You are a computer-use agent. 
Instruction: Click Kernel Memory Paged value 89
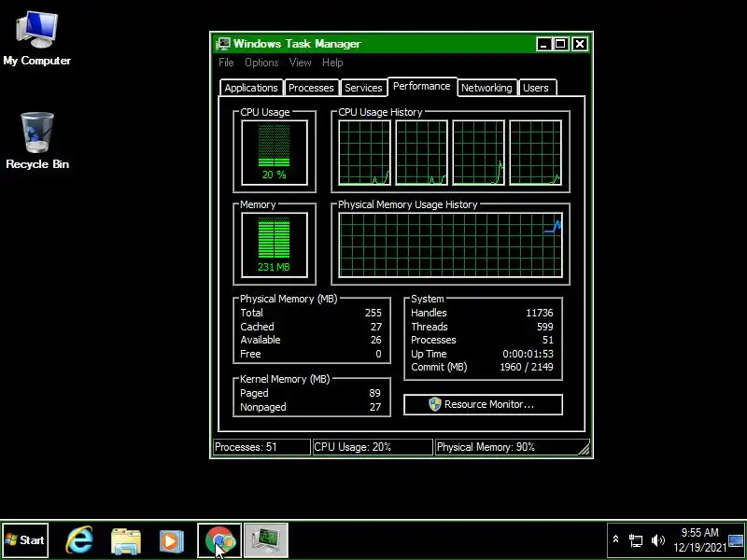point(374,393)
